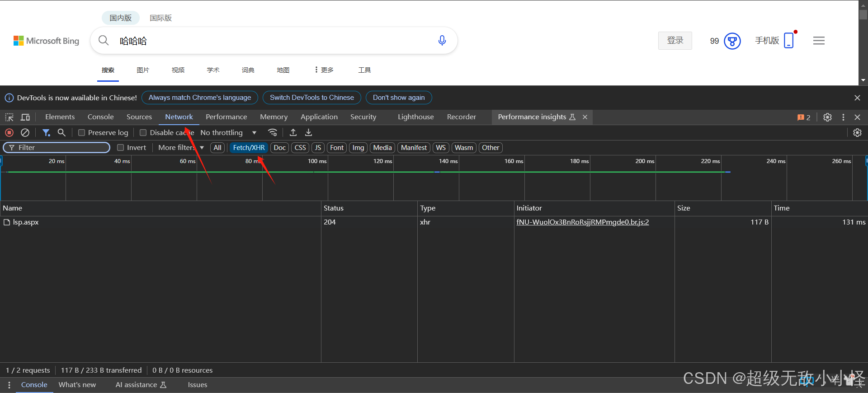The width and height of the screenshot is (868, 393).
Task: Open the Memory tab
Action: [274, 117]
